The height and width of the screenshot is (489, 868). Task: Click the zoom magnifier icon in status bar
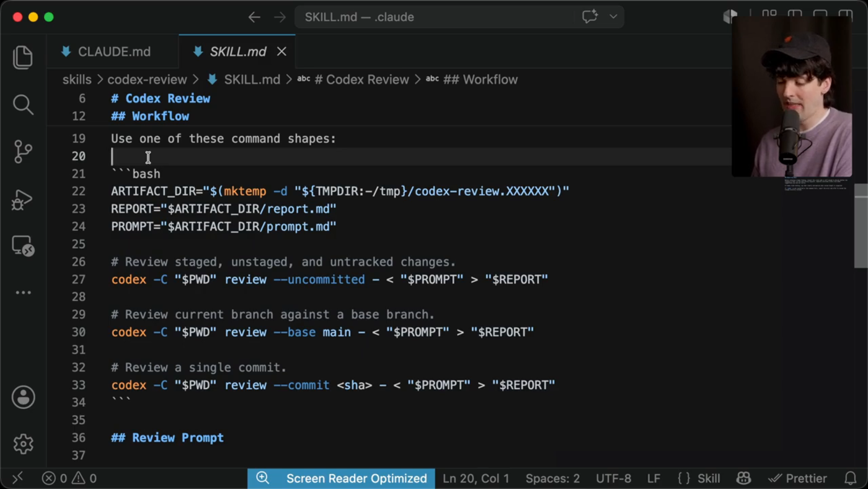263,478
